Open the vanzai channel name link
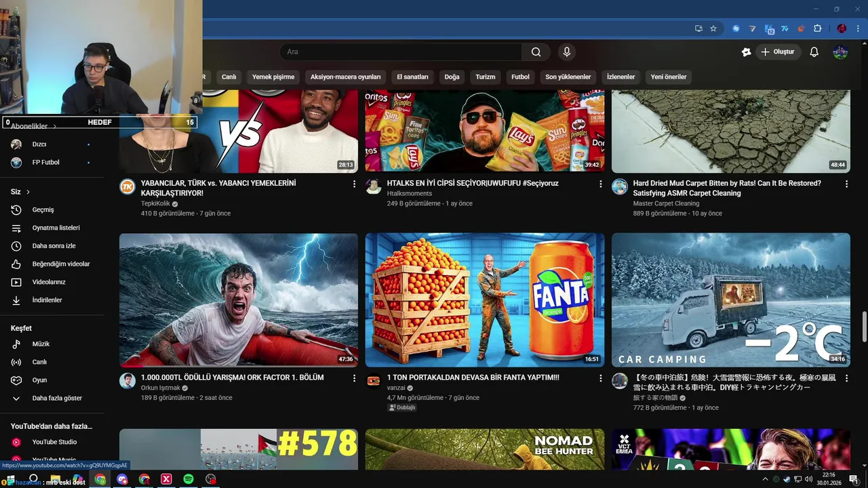Viewport: 868px width, 488px height. [x=396, y=388]
